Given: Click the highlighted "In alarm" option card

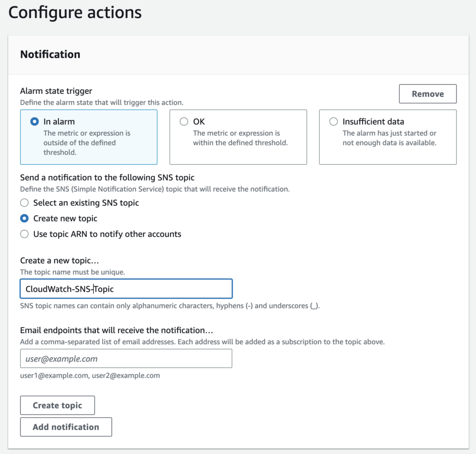Looking at the screenshot, I should point(88,137).
